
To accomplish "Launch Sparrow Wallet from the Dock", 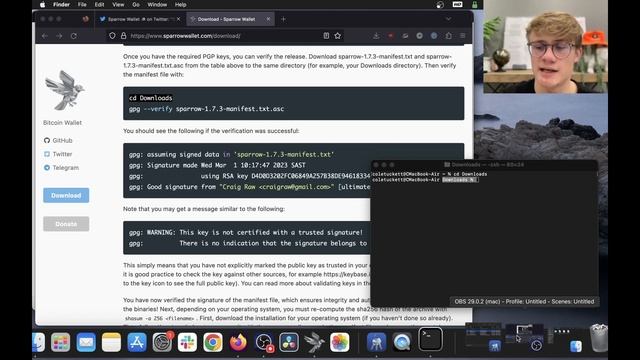I will [314, 342].
